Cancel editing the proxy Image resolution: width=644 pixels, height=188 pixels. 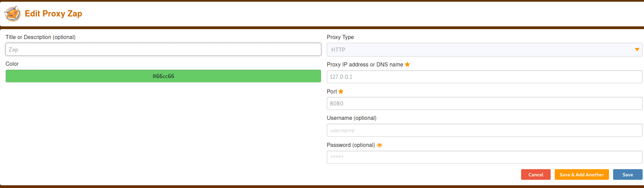pos(536,175)
